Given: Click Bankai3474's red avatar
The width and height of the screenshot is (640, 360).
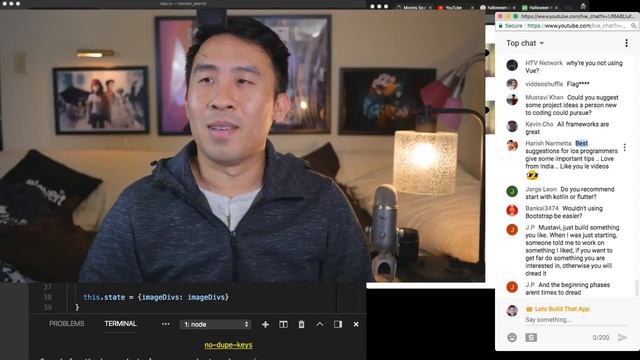Looking at the screenshot, I should pos(512,210).
